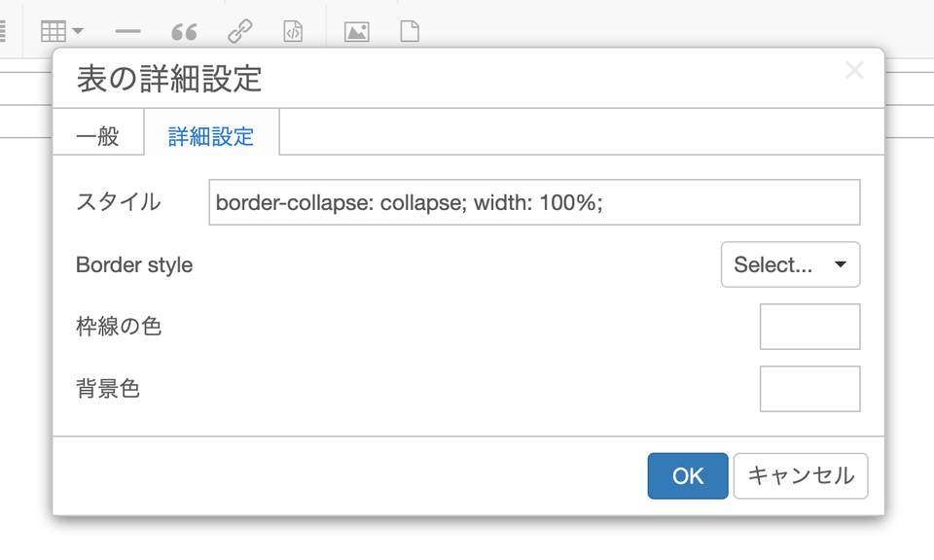Select the 表の詳細設定 dialog title bar
Image resolution: width=934 pixels, height=560 pixels.
pyautogui.click(x=468, y=79)
